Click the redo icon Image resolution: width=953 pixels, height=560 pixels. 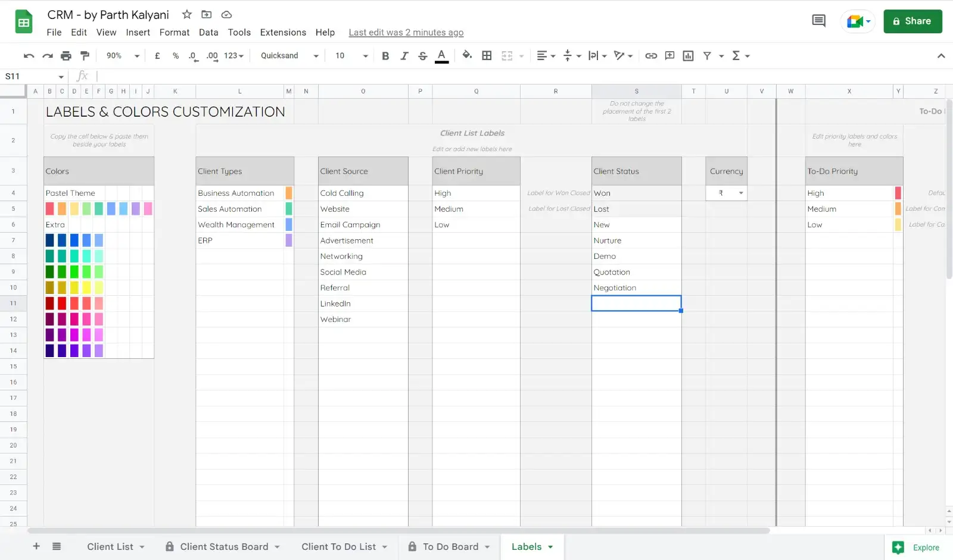click(48, 56)
